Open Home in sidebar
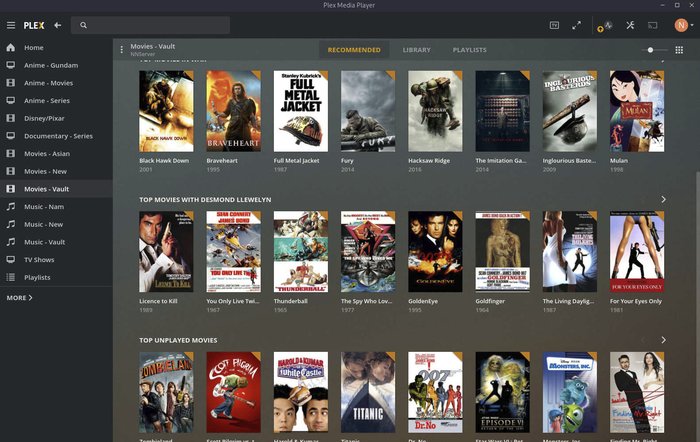 [x=56, y=47]
